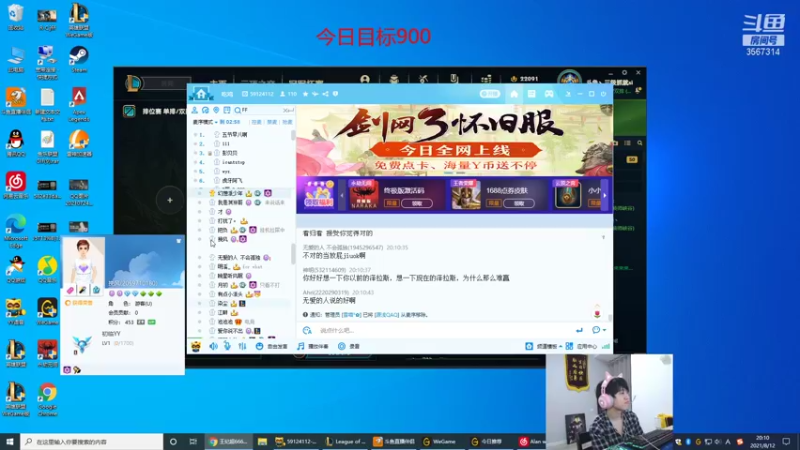
Task: Favorite the channel with the star icon
Action: tap(305, 94)
